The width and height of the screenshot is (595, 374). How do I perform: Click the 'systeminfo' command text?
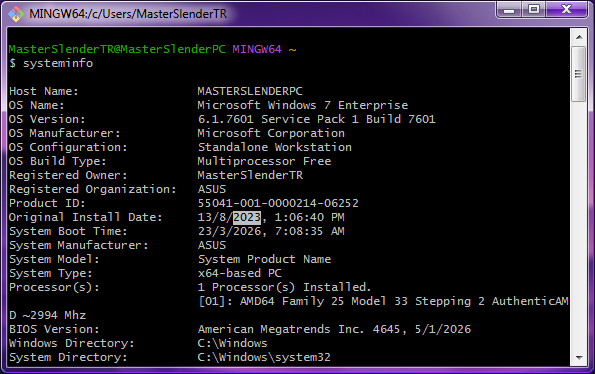[58, 63]
